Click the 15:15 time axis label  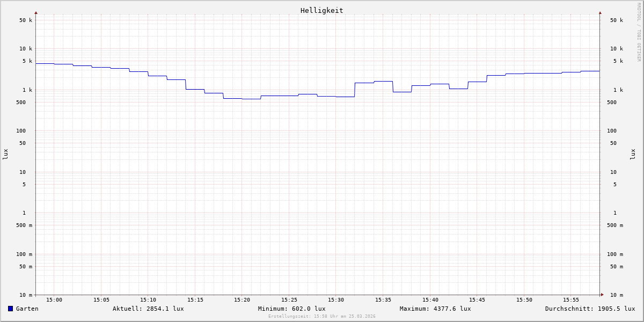pyautogui.click(x=195, y=300)
